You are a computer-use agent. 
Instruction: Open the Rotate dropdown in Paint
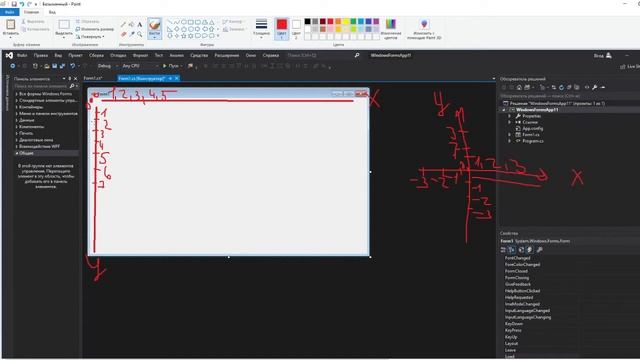(x=90, y=36)
